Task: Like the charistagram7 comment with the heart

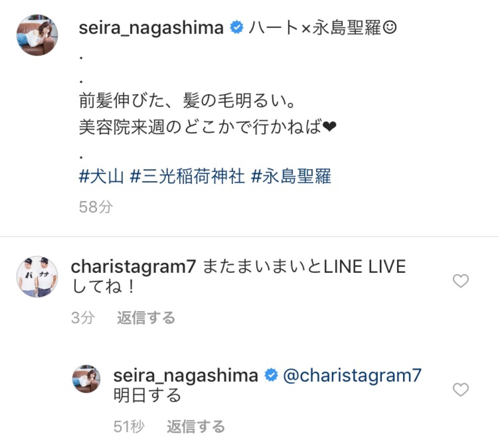Action: (x=461, y=281)
